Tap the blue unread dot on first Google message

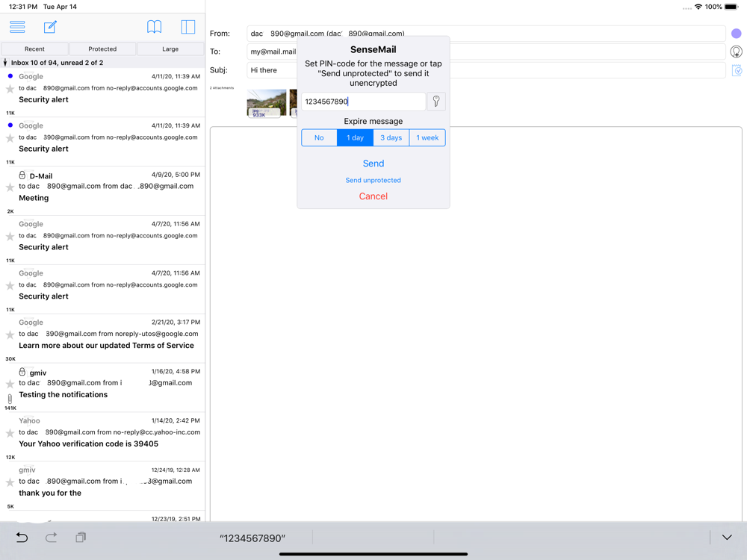click(10, 75)
